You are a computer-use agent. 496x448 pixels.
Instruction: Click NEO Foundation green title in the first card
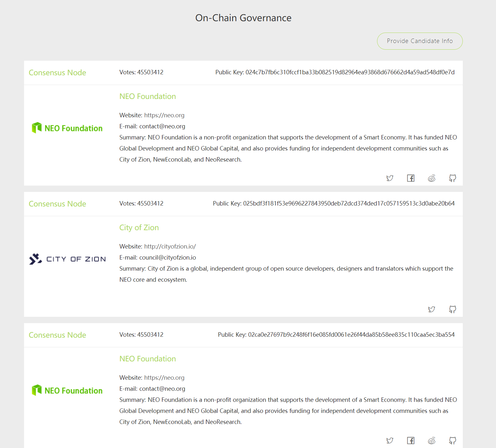tap(147, 96)
